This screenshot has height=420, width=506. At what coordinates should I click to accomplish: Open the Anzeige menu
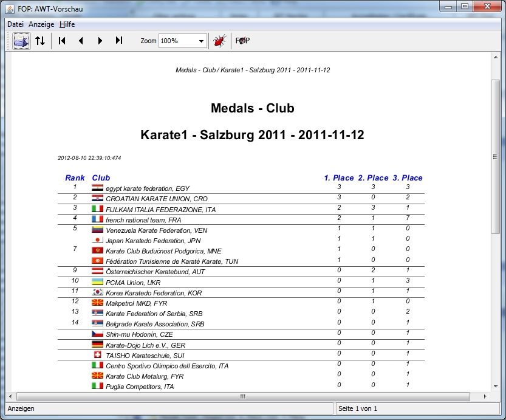[41, 24]
